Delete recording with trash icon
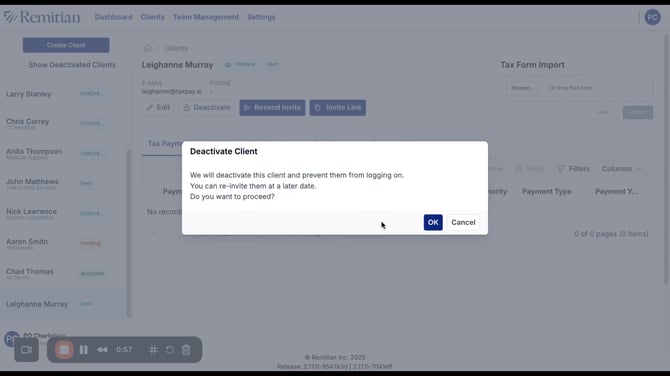This screenshot has height=376, width=670. pyautogui.click(x=186, y=350)
